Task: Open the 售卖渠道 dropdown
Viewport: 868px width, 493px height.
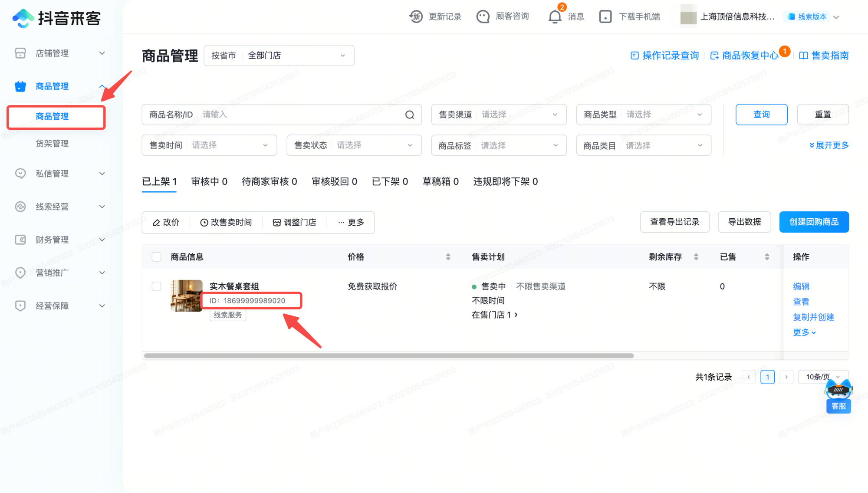Action: [x=499, y=115]
